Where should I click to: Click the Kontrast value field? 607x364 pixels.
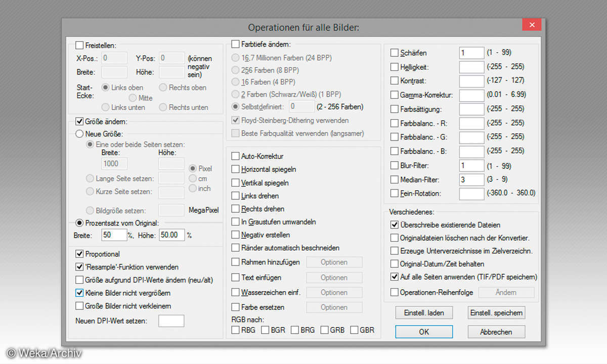[x=471, y=80]
